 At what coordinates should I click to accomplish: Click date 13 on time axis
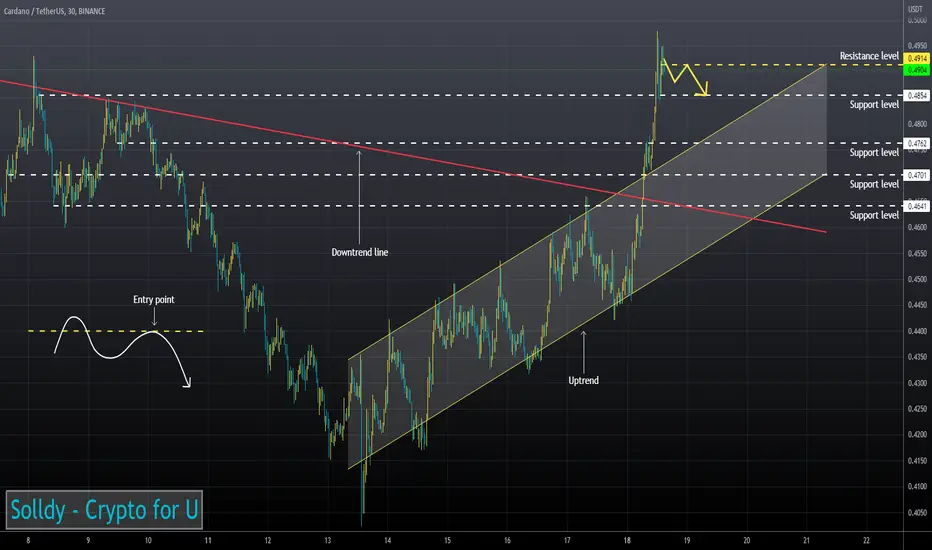coord(328,540)
